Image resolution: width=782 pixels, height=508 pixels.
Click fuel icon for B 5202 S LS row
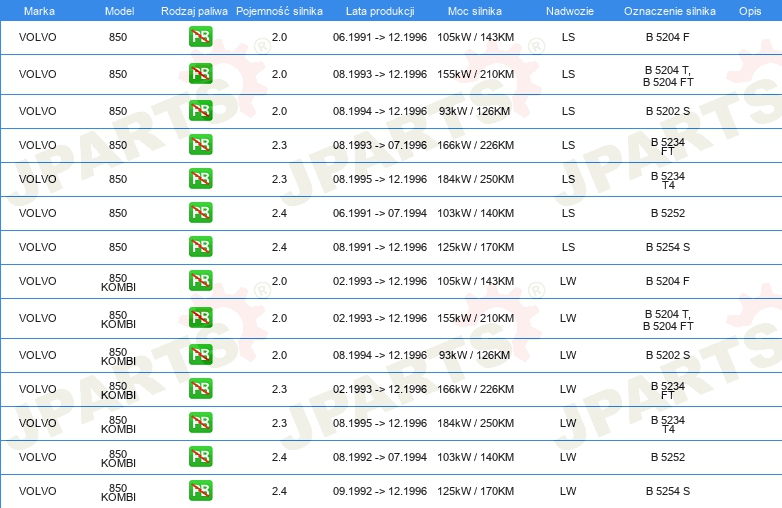pos(200,111)
